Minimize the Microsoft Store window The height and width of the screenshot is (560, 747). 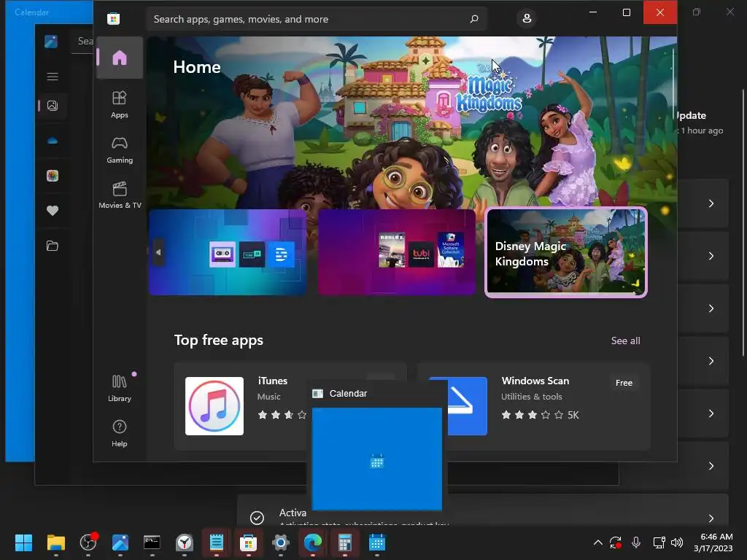tap(593, 12)
